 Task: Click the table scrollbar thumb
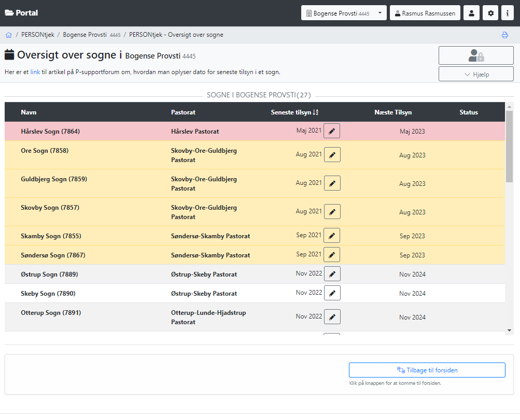(509, 147)
